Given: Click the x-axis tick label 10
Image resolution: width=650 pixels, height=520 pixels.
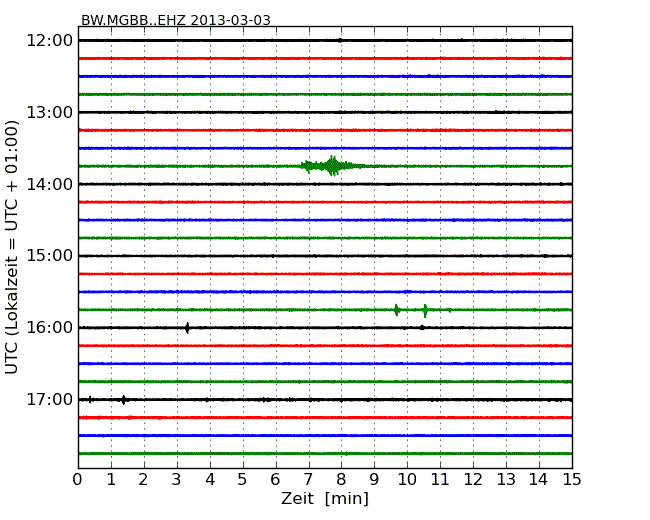Looking at the screenshot, I should pyautogui.click(x=407, y=480).
